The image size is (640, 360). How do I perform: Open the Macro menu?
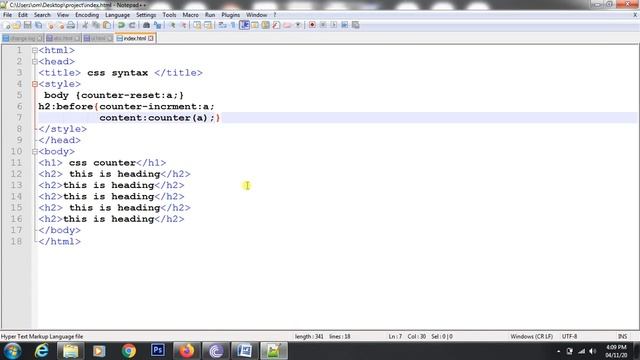tap(190, 15)
